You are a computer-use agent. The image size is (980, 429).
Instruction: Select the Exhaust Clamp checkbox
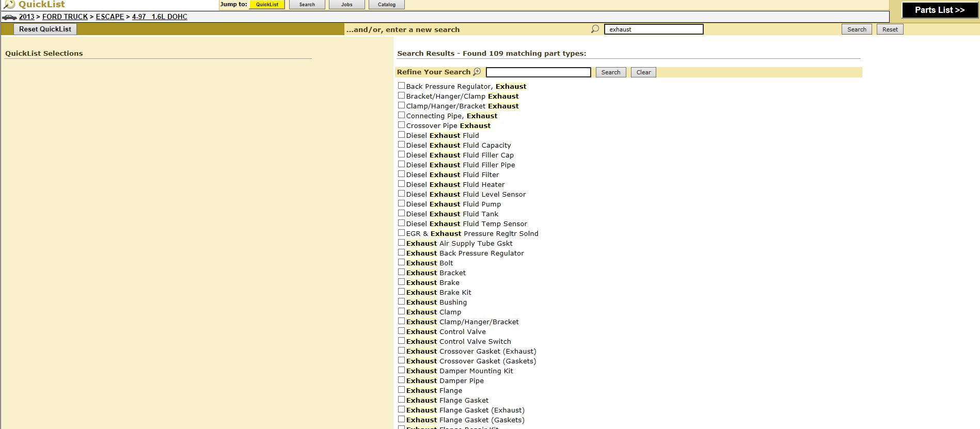tap(401, 311)
